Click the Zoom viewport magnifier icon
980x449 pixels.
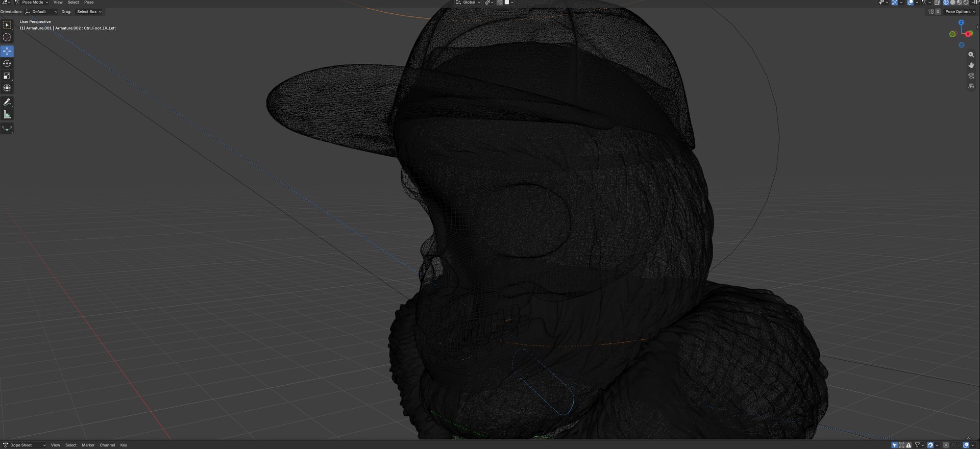971,55
